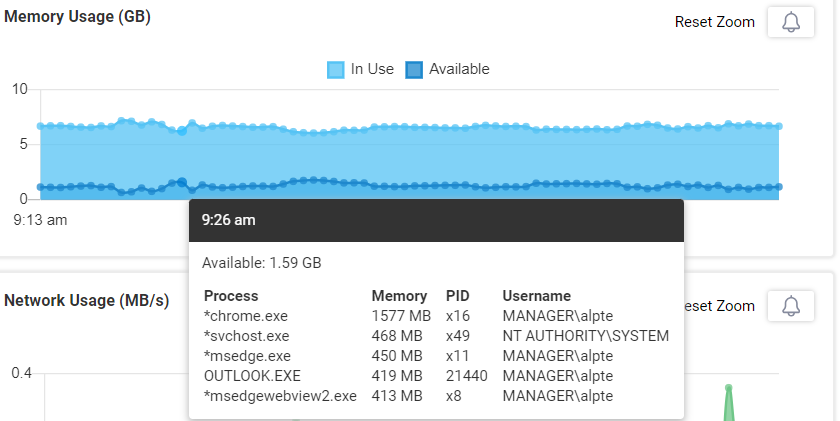Viewport: 840px width, 421px height.
Task: Click the Memory Usage (GB) title
Action: pyautogui.click(x=77, y=17)
